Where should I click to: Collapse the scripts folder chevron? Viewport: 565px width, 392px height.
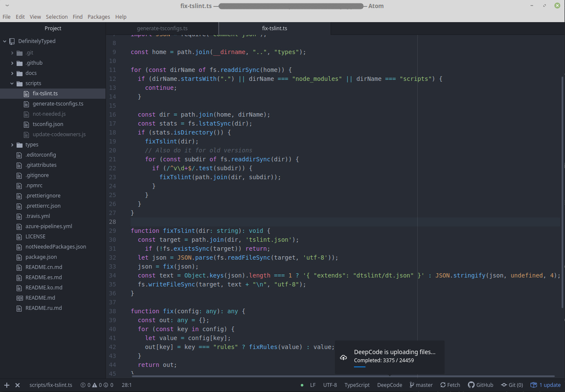point(12,83)
